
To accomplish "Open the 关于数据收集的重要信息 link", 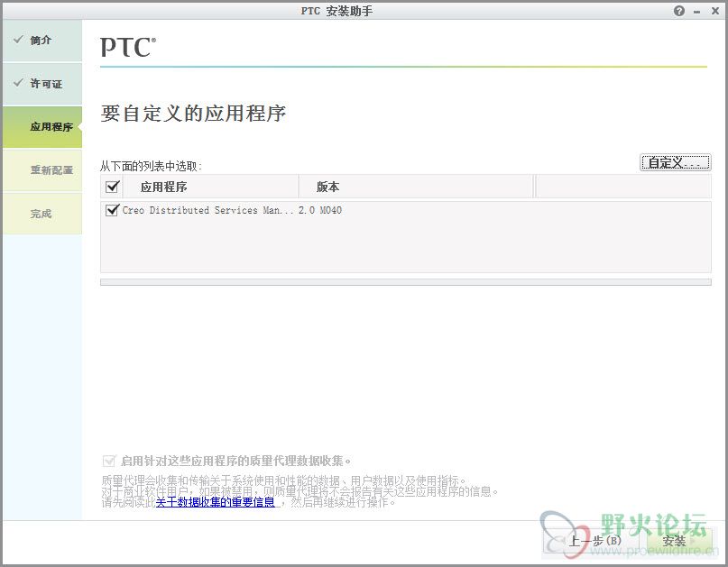I will pyautogui.click(x=215, y=502).
